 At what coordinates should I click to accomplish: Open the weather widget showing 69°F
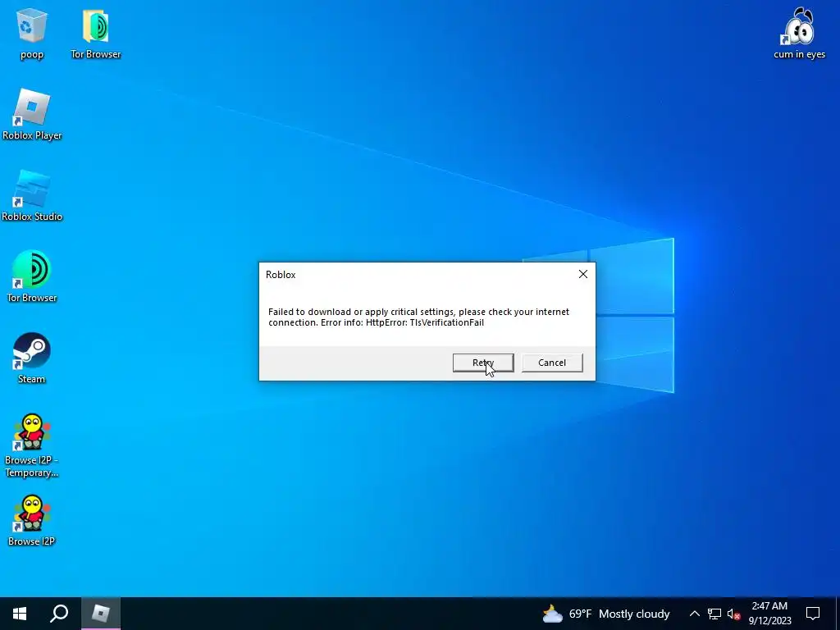coord(605,614)
